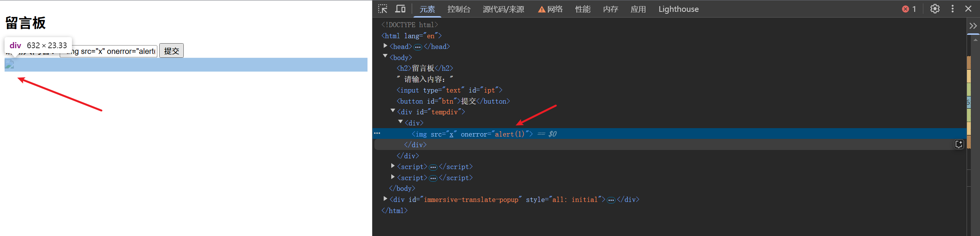Collapse the tempdiv div node
The image size is (980, 236).
(393, 111)
